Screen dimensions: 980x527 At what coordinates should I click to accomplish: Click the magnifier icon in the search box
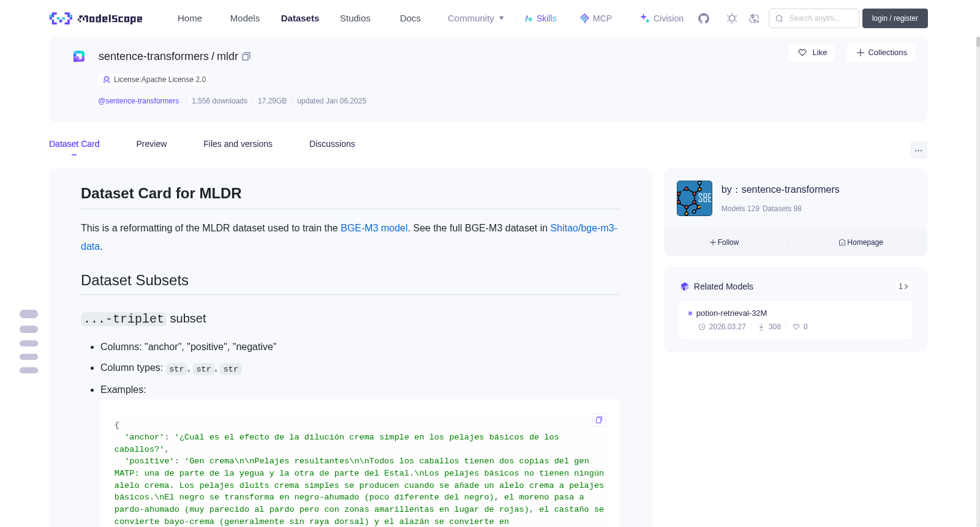coord(780,18)
